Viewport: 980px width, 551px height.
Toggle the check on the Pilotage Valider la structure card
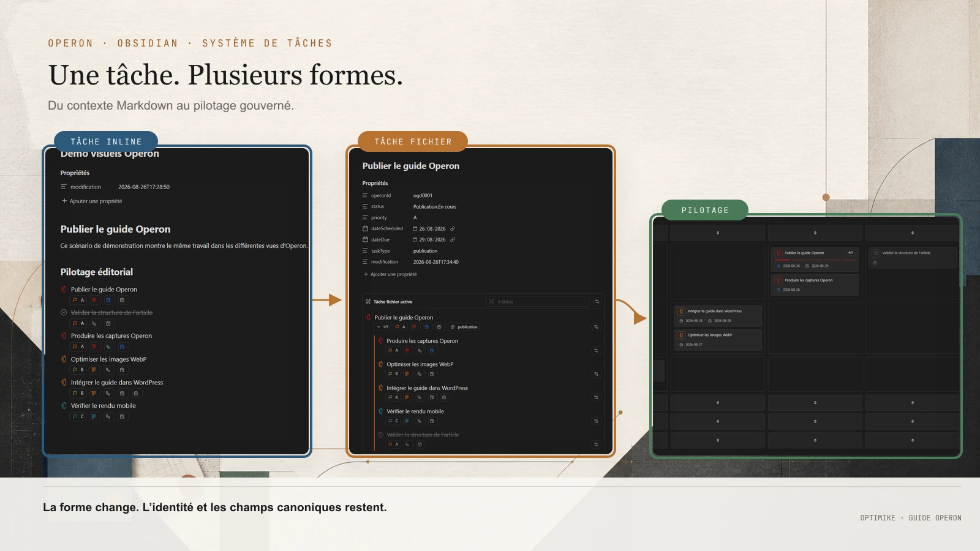coord(876,253)
